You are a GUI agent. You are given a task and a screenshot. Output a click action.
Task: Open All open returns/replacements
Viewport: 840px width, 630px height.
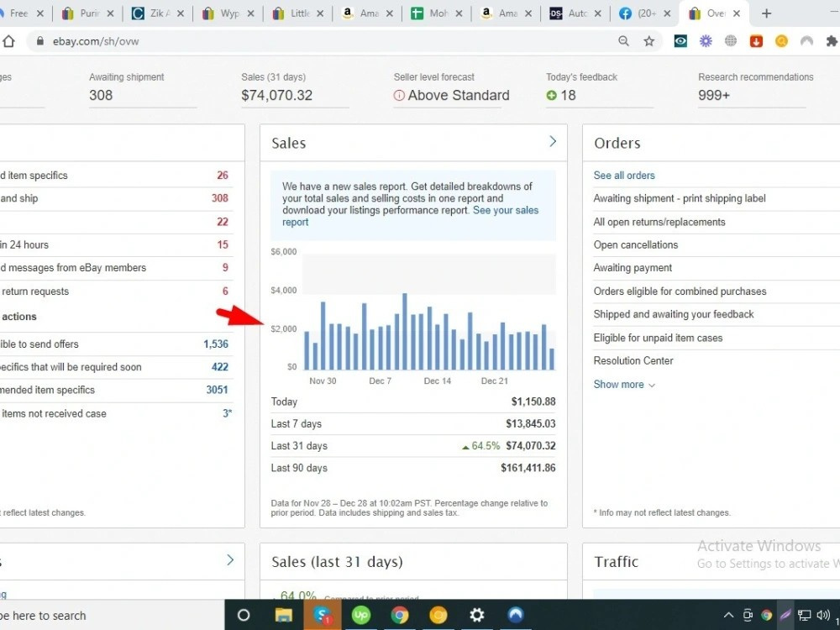click(659, 223)
